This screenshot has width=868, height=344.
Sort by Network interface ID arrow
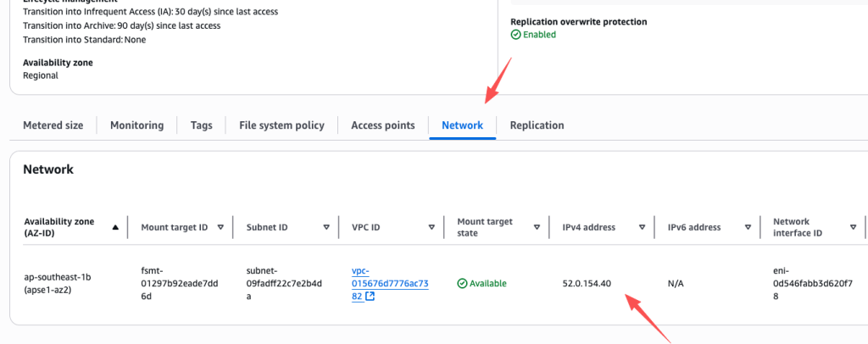coord(853,227)
